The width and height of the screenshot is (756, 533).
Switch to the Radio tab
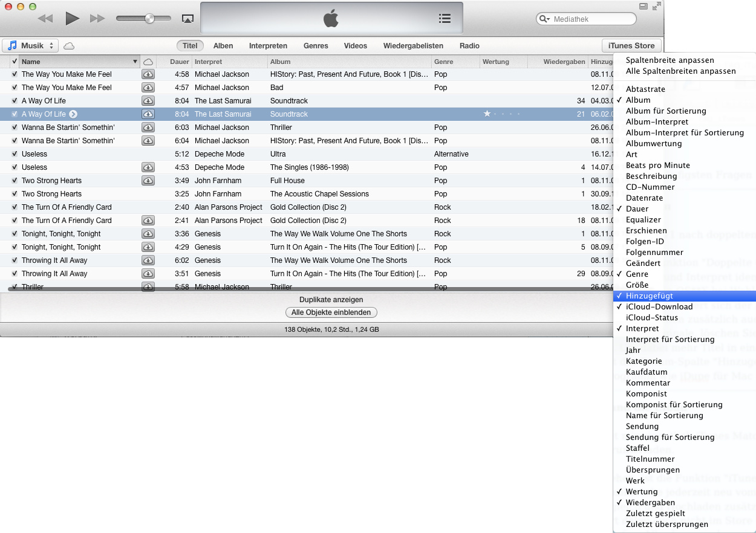(469, 45)
